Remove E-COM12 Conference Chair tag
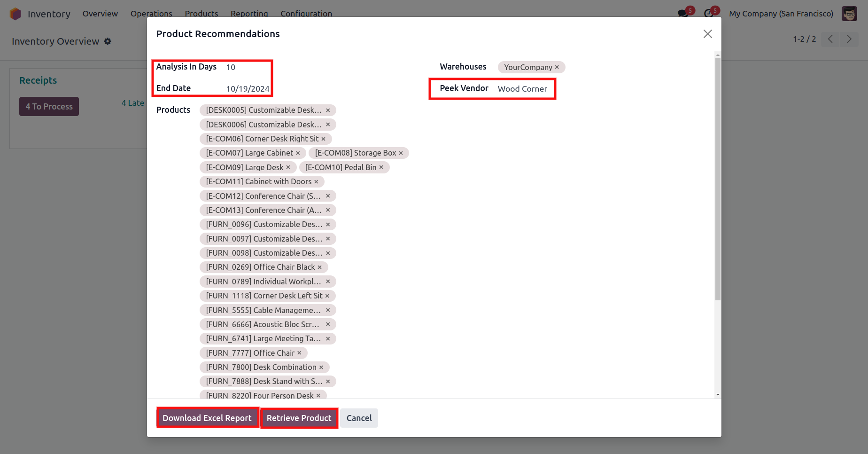Screen dimensions: 868x454 pyautogui.click(x=328, y=196)
